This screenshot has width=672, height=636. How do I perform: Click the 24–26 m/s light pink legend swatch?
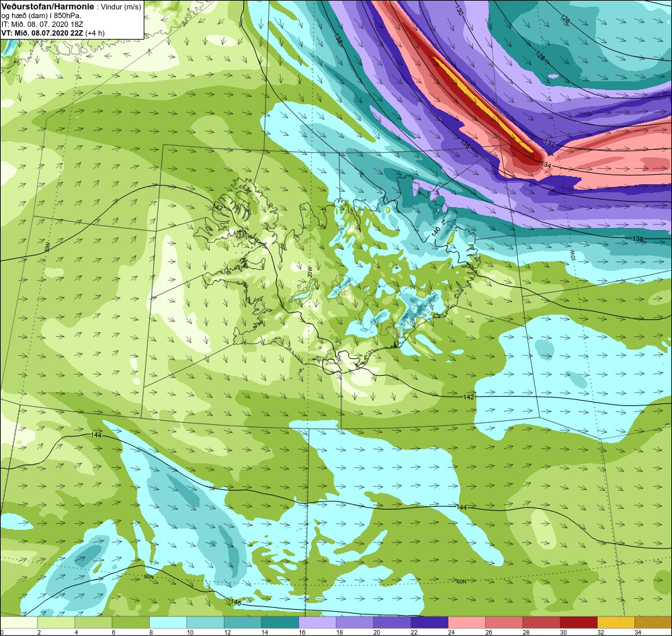[466, 623]
